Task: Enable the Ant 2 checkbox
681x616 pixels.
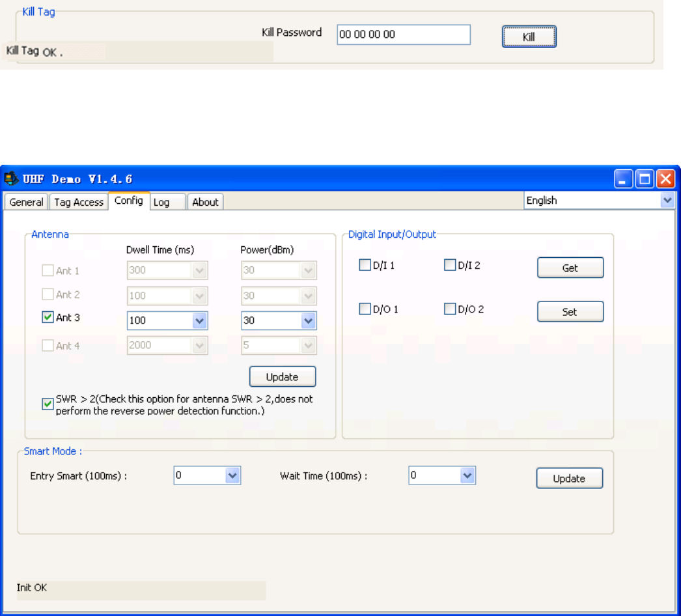Action: [x=48, y=294]
